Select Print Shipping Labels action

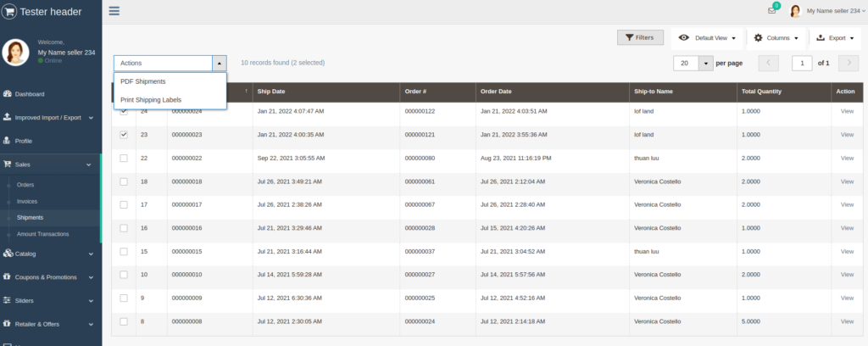[x=151, y=99]
